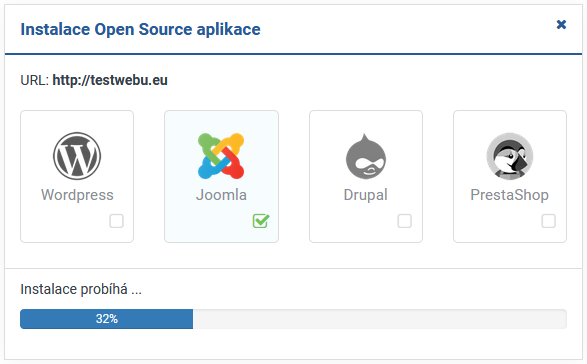Tick the Wordpress checkbox
This screenshot has width=587, height=364.
[116, 221]
